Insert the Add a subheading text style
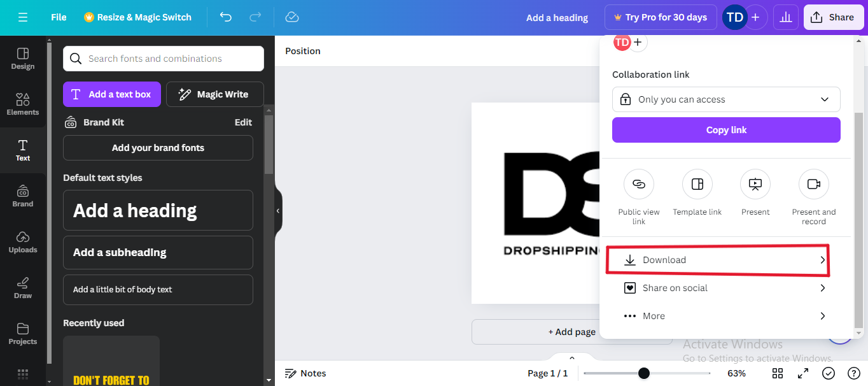This screenshot has width=868, height=386. [158, 252]
